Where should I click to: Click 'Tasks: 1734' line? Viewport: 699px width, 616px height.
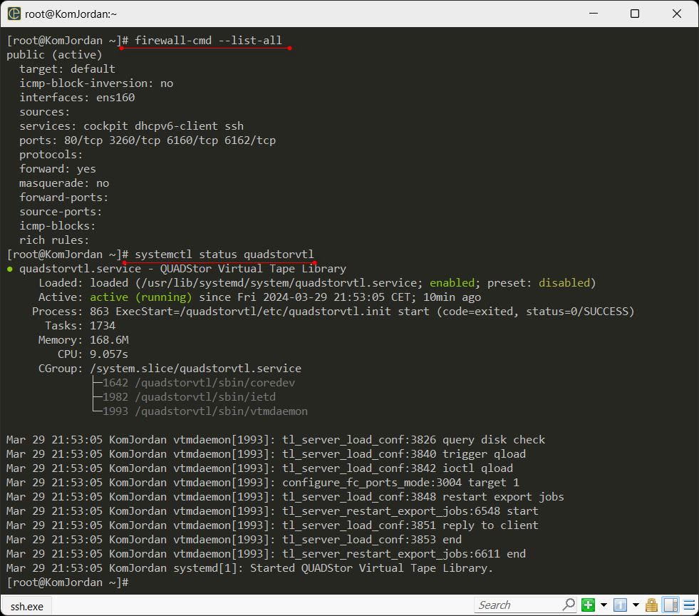(x=81, y=326)
